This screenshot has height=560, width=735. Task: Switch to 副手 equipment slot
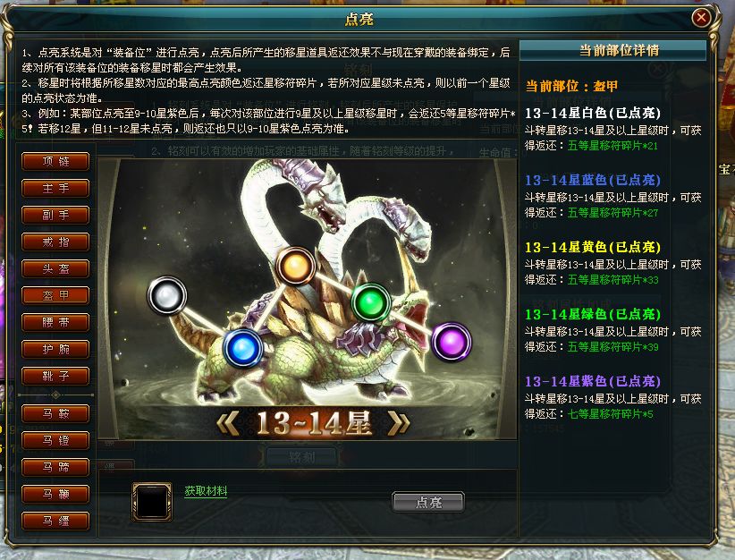click(x=55, y=215)
